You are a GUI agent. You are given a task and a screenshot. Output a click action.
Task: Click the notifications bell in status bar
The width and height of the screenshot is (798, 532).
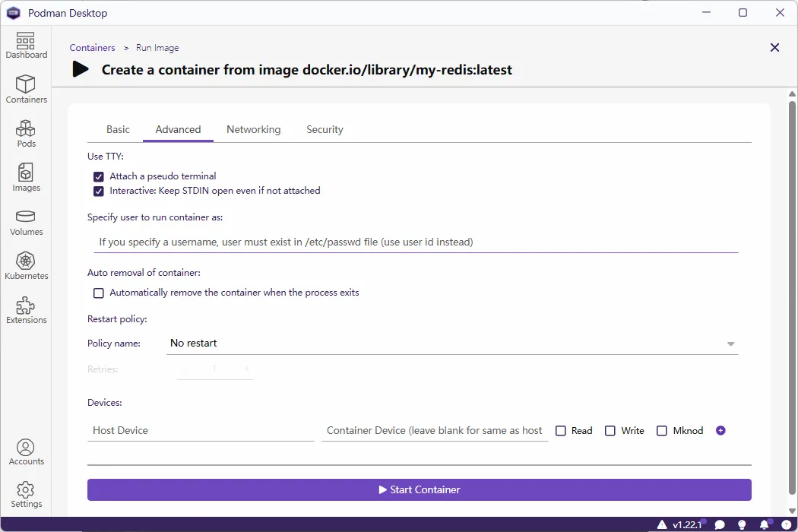764,524
